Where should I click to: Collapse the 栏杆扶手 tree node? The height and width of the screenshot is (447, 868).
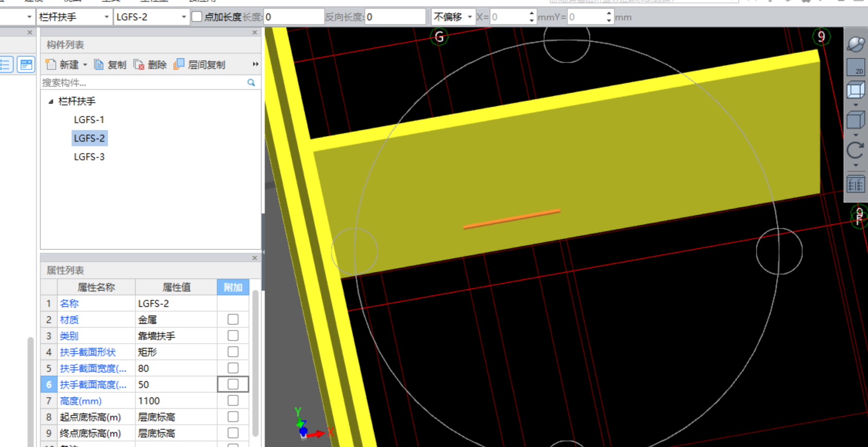click(x=50, y=101)
